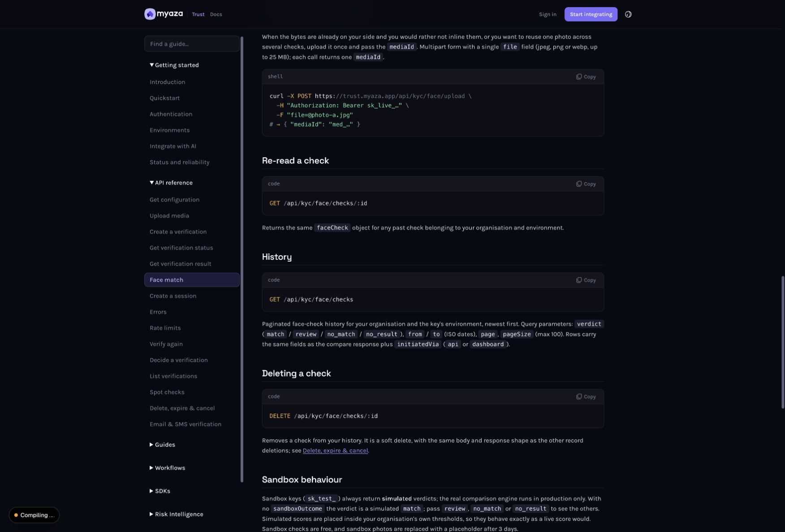Open the Trust tab in header
Viewport: 785px width, 532px height.
tap(198, 14)
